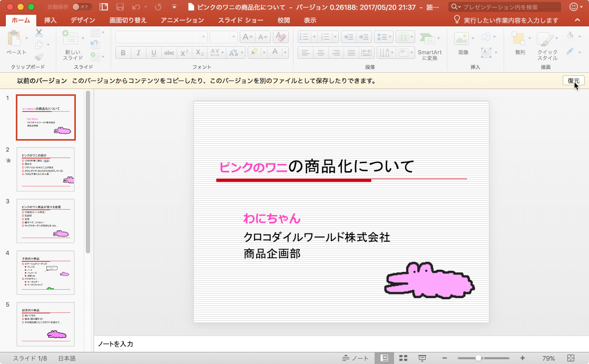Select slide 3 thumbnail in panel
This screenshot has width=589, height=364.
click(45, 221)
